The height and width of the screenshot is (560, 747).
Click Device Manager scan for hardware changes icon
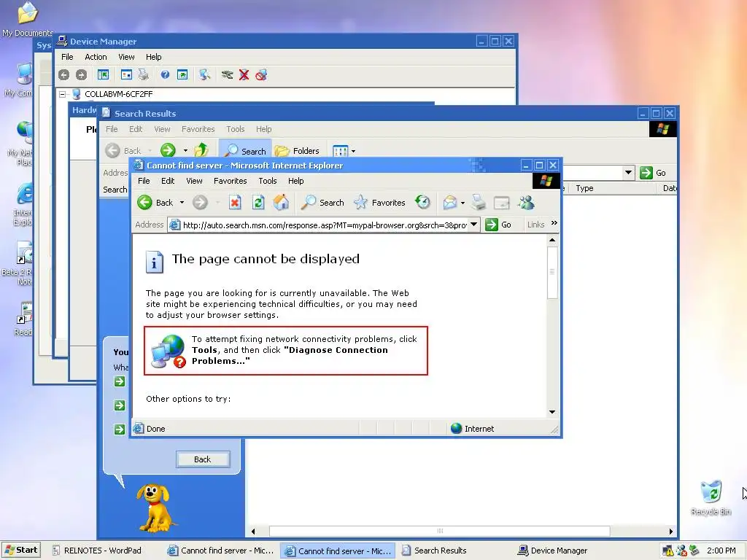205,75
